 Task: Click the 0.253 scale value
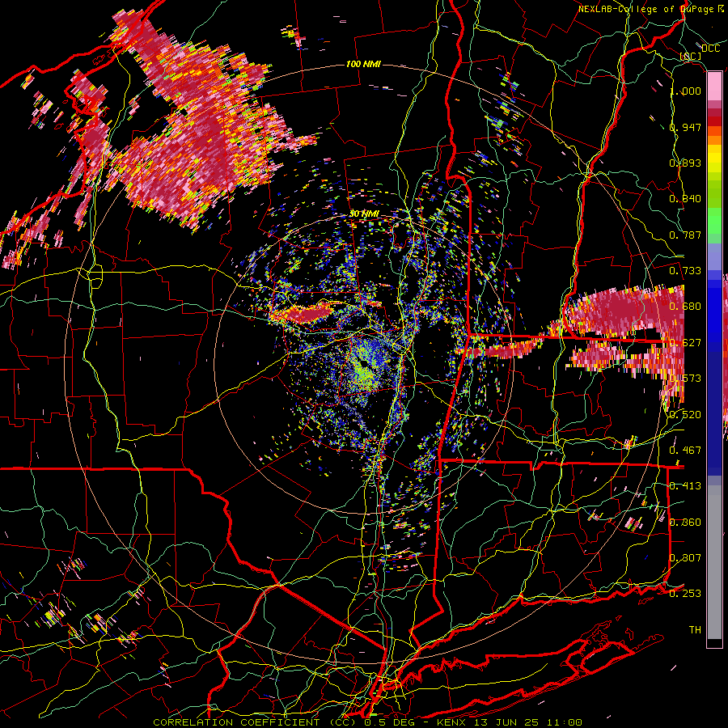click(685, 594)
